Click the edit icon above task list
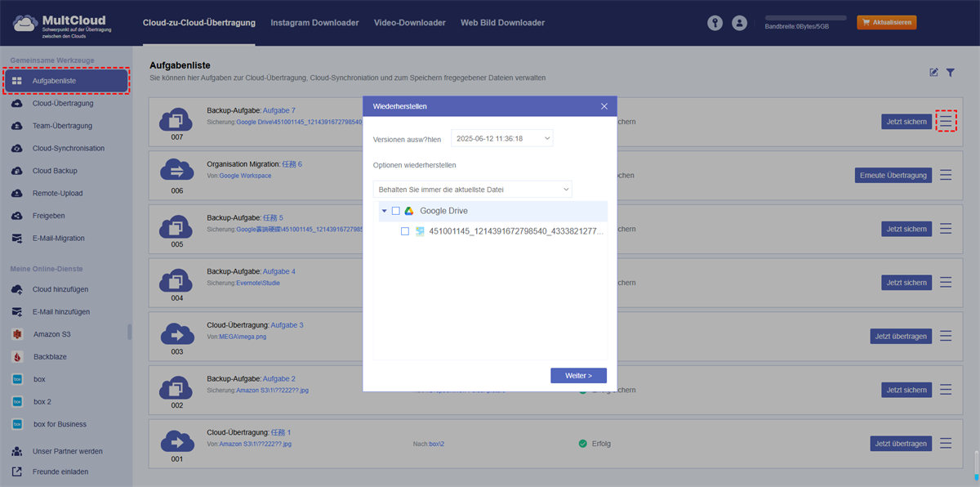980x487 pixels. tap(933, 73)
